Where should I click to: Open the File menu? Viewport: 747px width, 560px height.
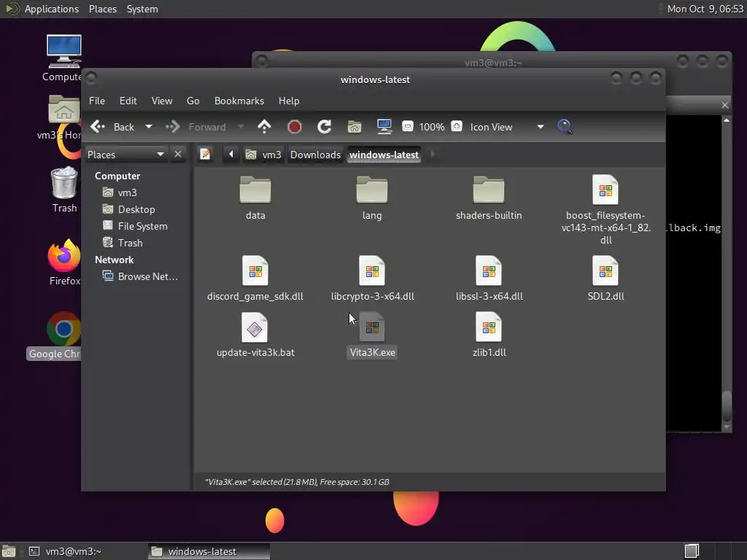[97, 101]
